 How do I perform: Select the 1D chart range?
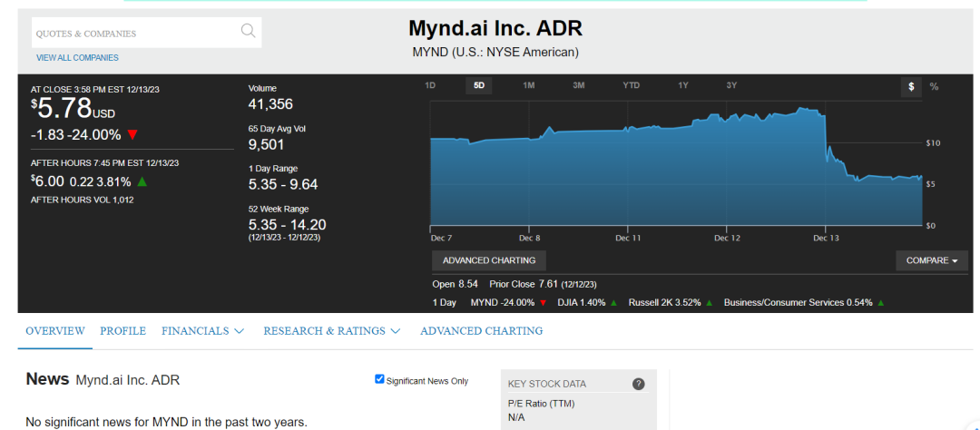(430, 85)
